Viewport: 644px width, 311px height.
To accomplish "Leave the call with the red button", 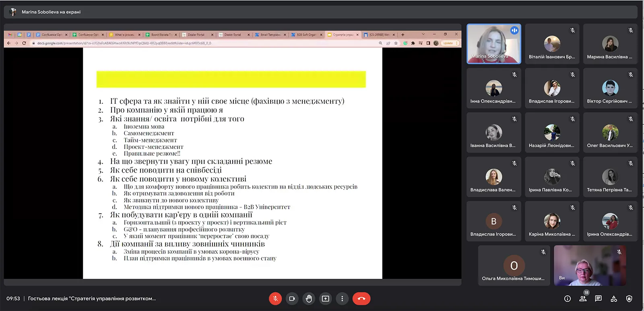I will [361, 299].
